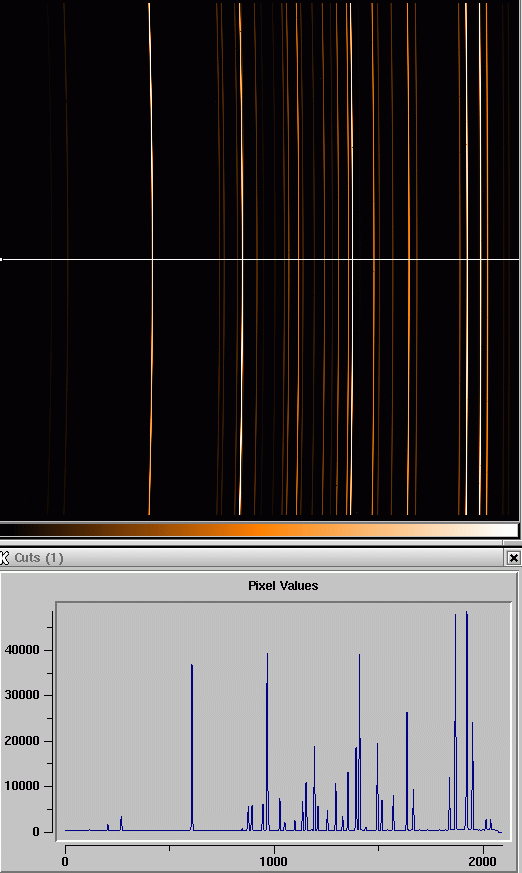The image size is (522, 873).
Task: Open the window menu icon beside Cuts (1)
Action: (x=5, y=557)
